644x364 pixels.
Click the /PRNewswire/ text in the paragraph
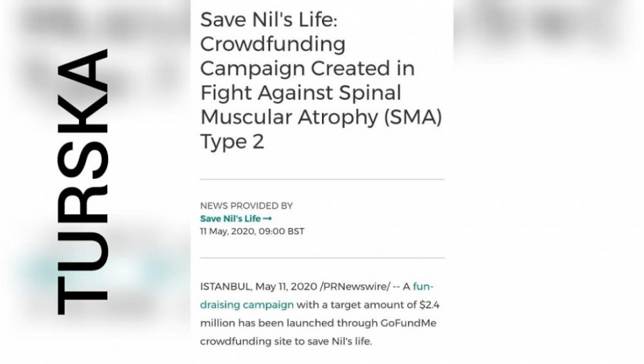point(343,286)
